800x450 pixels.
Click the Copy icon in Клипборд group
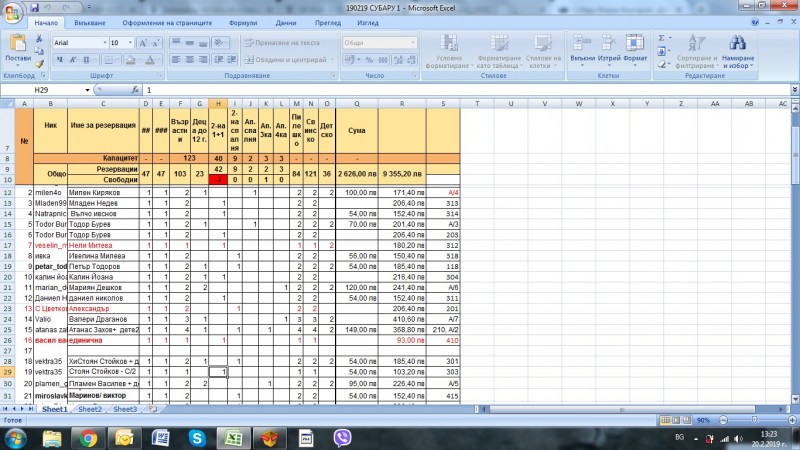(x=39, y=51)
